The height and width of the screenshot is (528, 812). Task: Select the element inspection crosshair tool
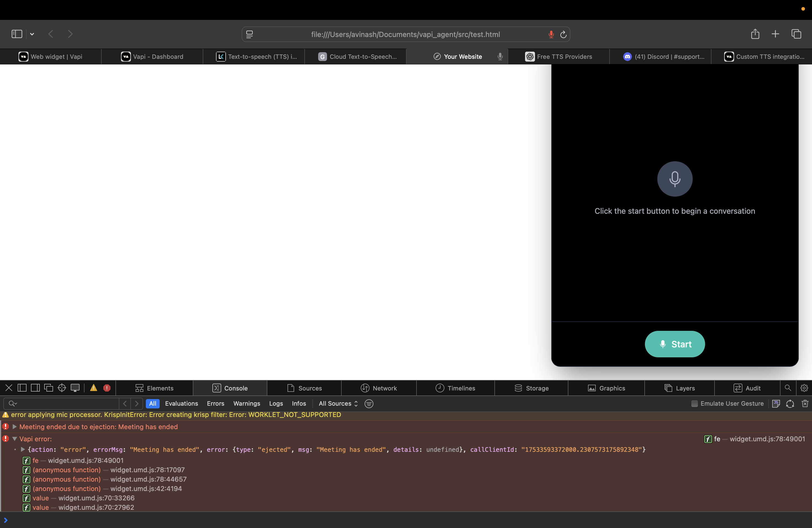62,388
